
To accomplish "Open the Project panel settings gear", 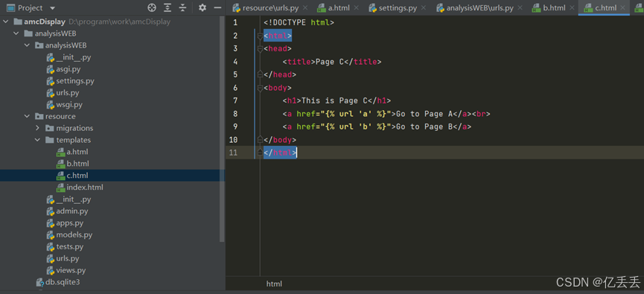I will coord(202,7).
